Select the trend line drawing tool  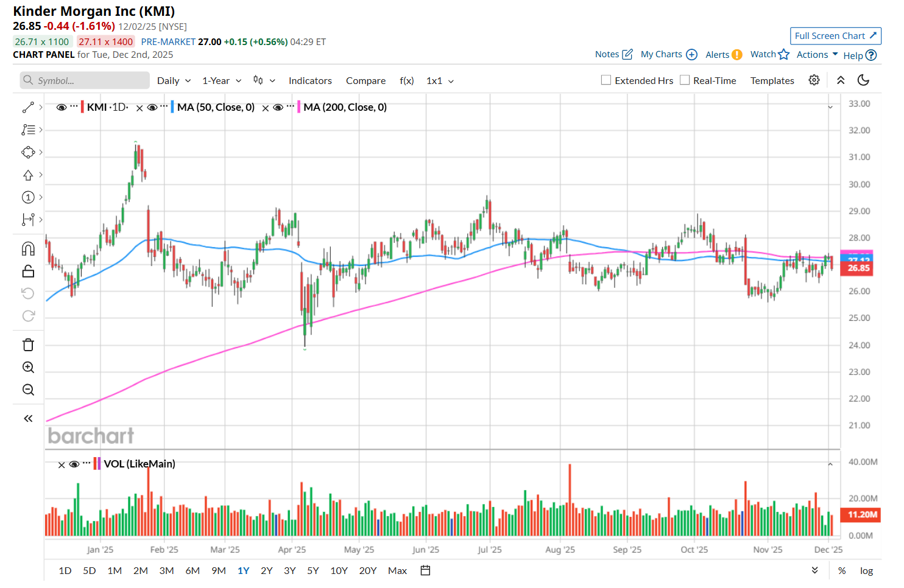click(x=28, y=108)
